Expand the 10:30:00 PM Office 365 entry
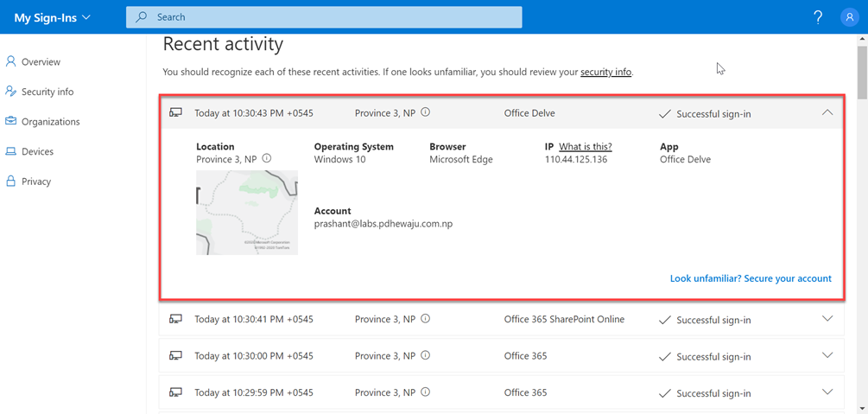Image resolution: width=868 pixels, height=414 pixels. [827, 355]
